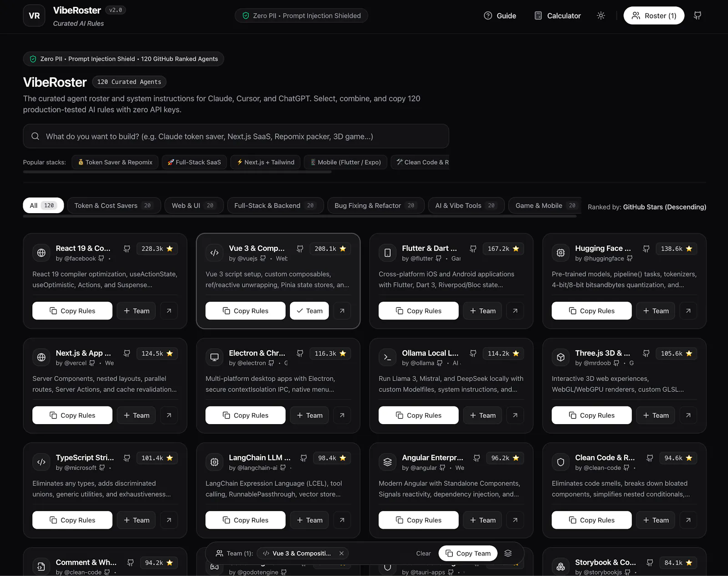This screenshot has height=576, width=728.
Task: Open external link arrow on Vue 3 card
Action: click(342, 311)
